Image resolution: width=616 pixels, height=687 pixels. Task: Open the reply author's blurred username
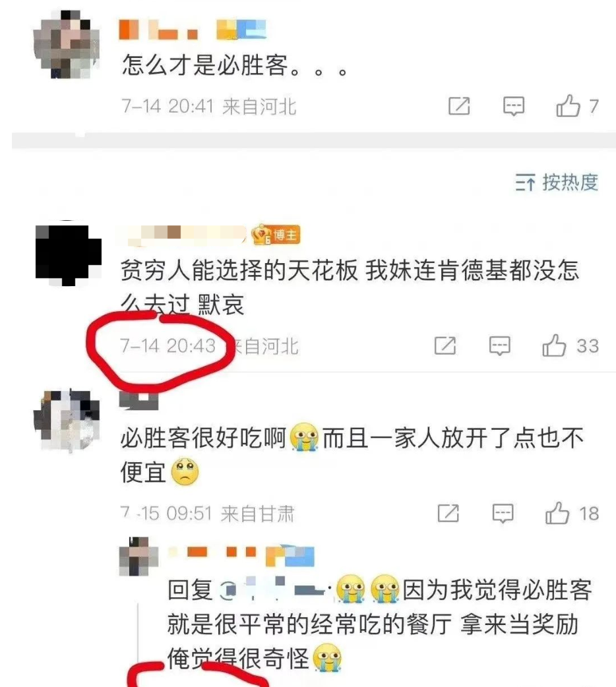241,554
